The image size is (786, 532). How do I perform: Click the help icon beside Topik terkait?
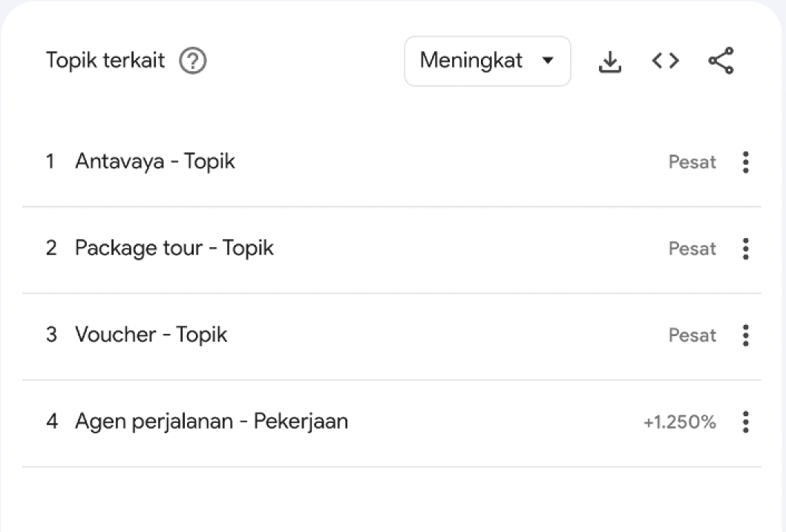193,61
